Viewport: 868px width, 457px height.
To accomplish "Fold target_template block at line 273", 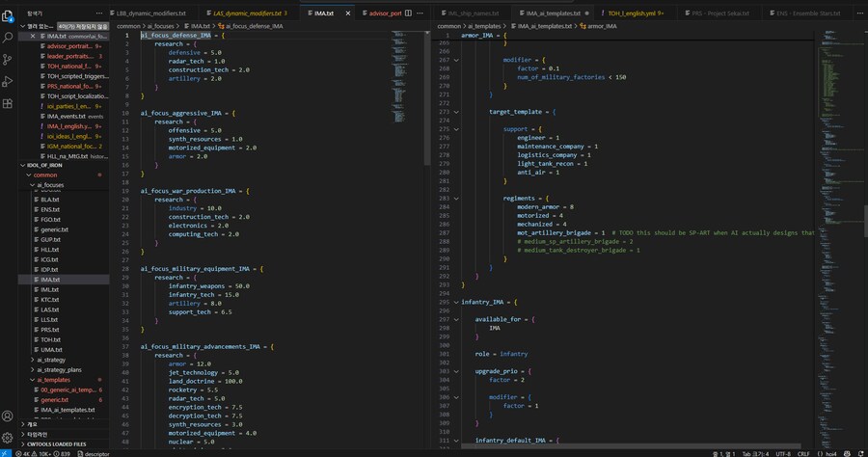I will click(x=456, y=112).
